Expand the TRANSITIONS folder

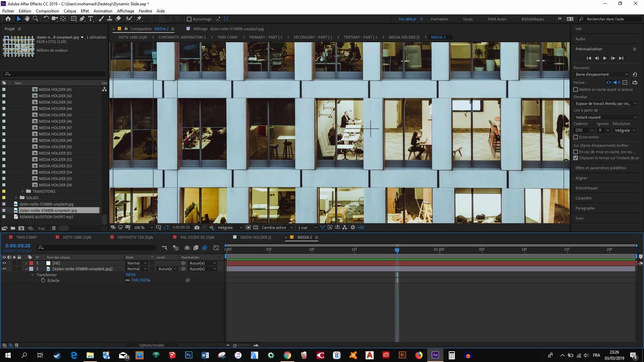[x=22, y=191]
